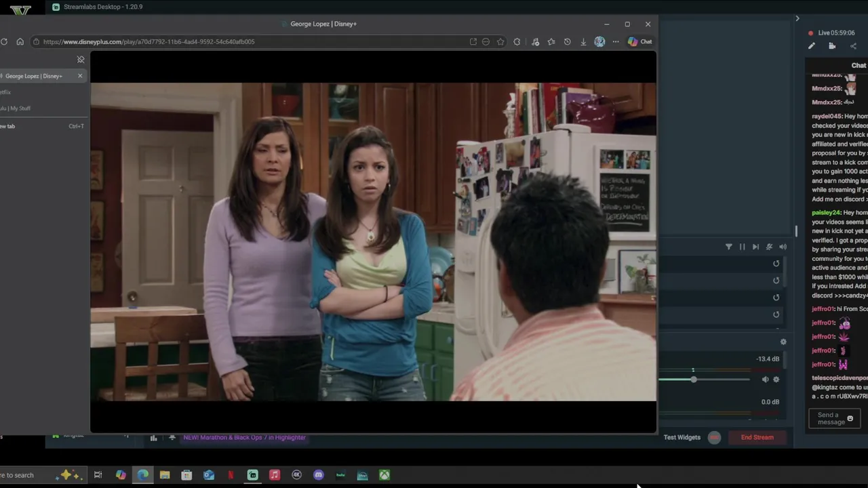
Task: Open a New tab in sidebar
Action: 42,126
